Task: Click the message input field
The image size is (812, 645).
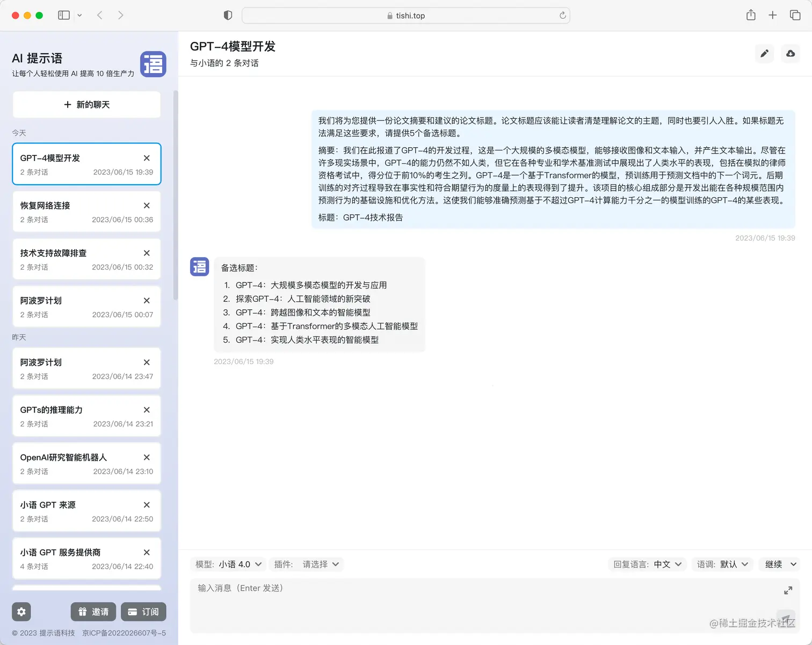Action: pyautogui.click(x=495, y=606)
